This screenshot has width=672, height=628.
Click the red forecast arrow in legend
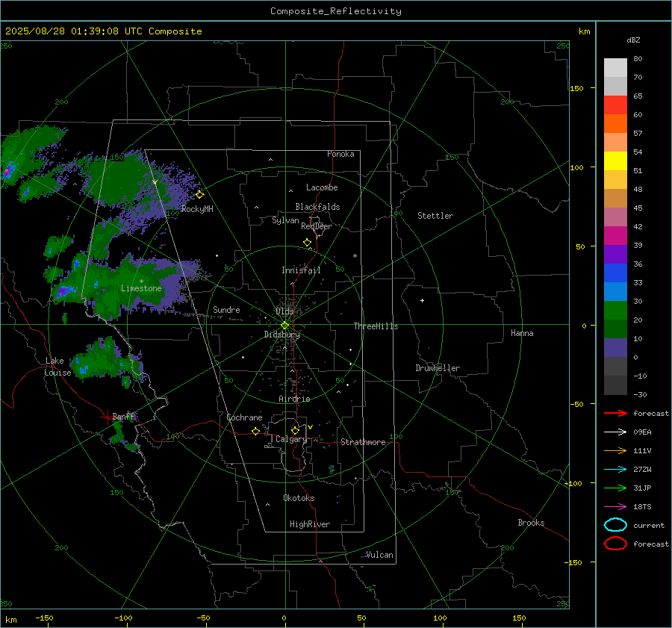615,413
